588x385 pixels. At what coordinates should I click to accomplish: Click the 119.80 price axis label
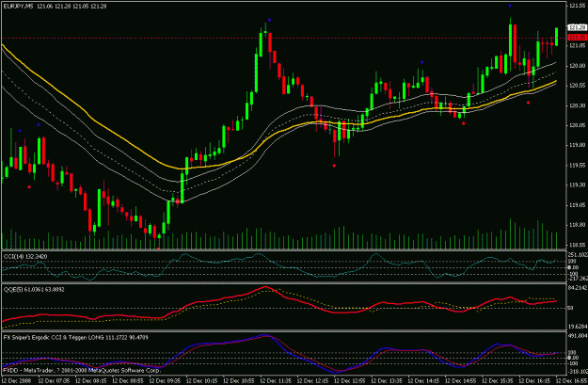[578, 145]
